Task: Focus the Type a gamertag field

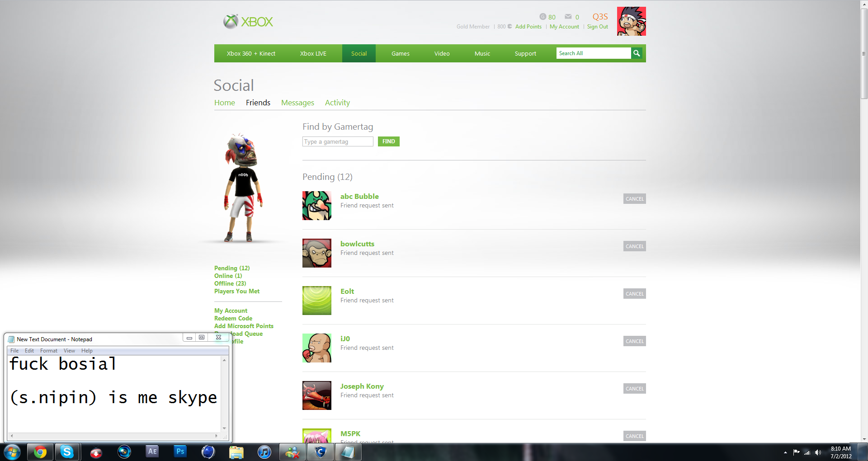Action: (x=338, y=141)
